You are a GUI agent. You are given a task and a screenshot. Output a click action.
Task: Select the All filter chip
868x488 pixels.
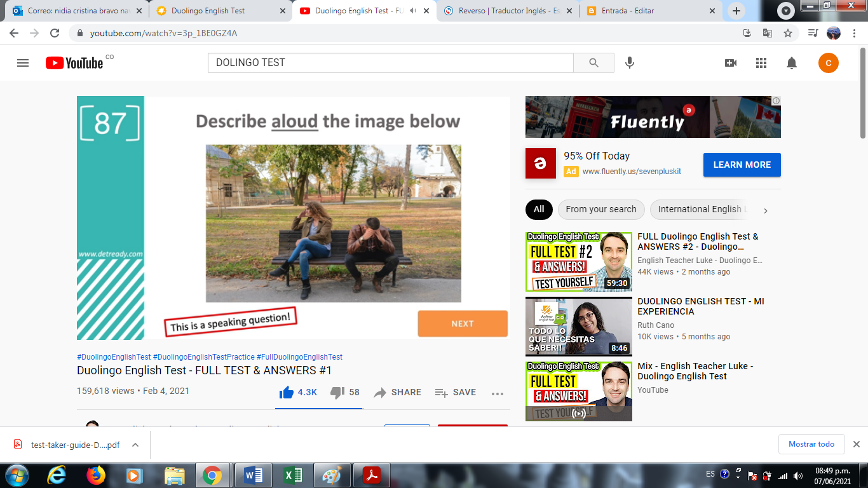[539, 209]
